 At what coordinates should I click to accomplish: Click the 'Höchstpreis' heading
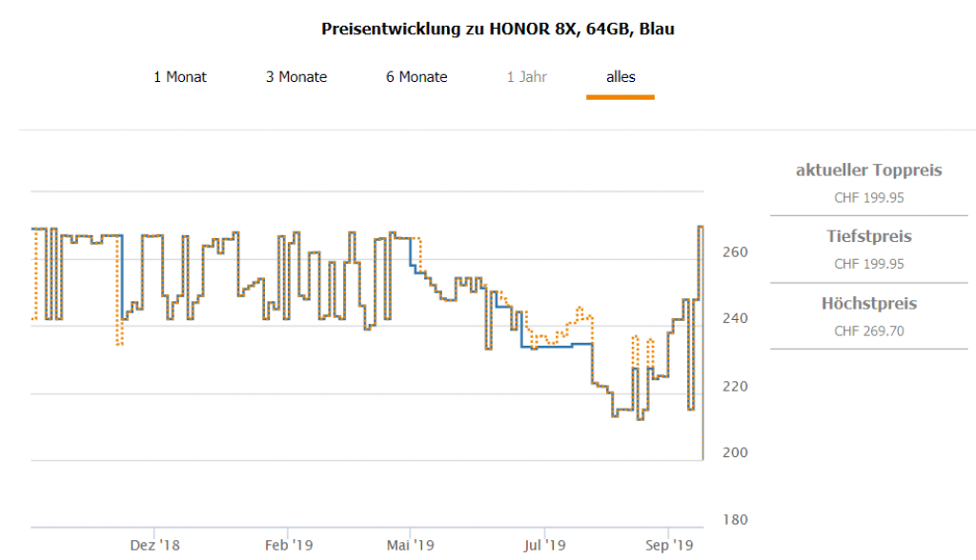pos(868,304)
